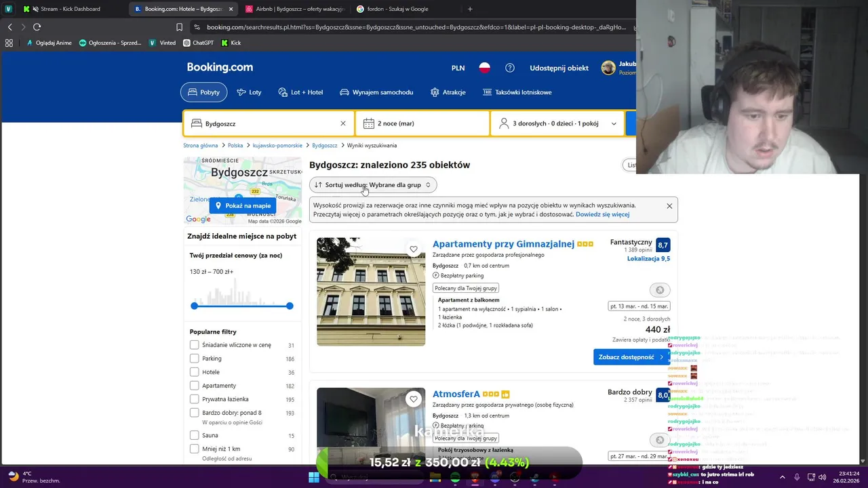Viewport: 868px width, 488px height.
Task: Open Apartamenty przy Gimnazjalnej title link
Action: pos(503,244)
